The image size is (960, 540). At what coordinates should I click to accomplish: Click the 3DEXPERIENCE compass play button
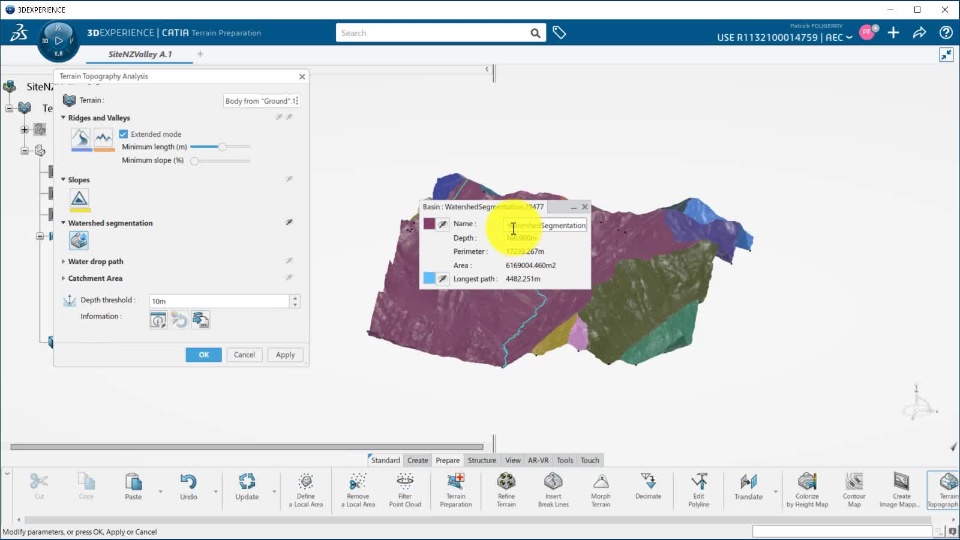point(58,40)
